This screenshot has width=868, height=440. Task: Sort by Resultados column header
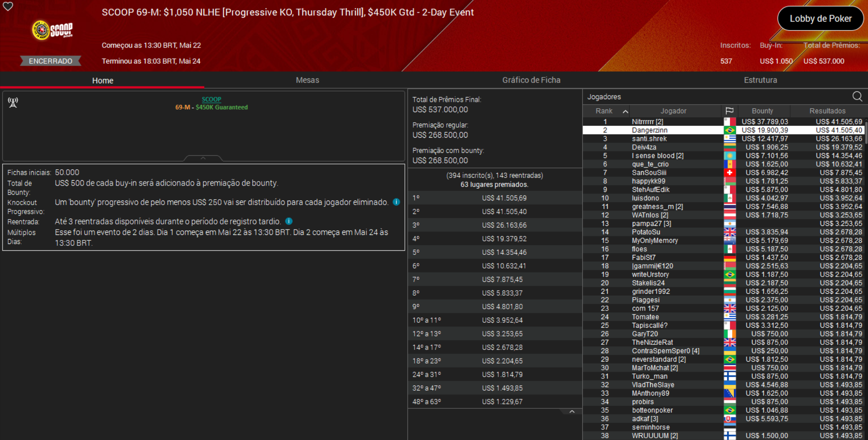(827, 111)
